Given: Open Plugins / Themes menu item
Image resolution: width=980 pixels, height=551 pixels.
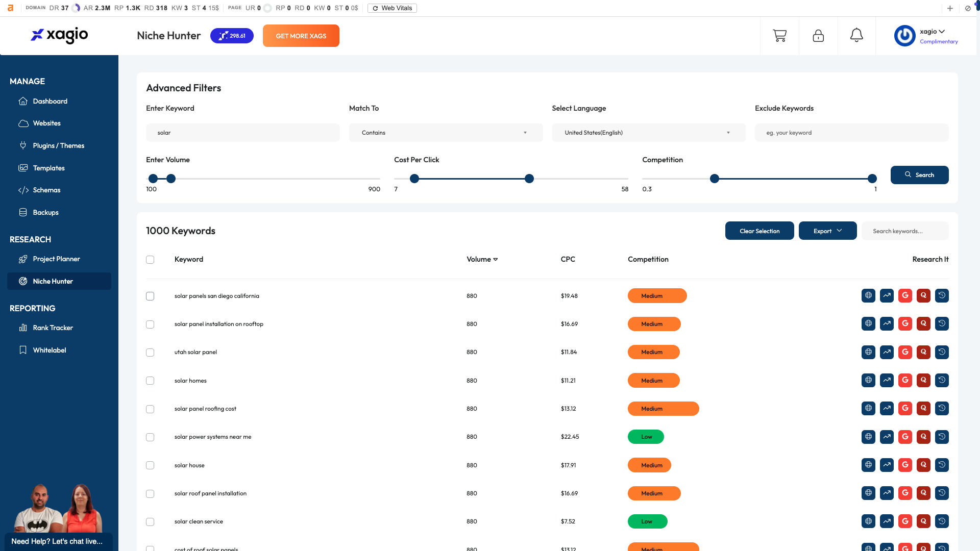Looking at the screenshot, I should click(59, 145).
